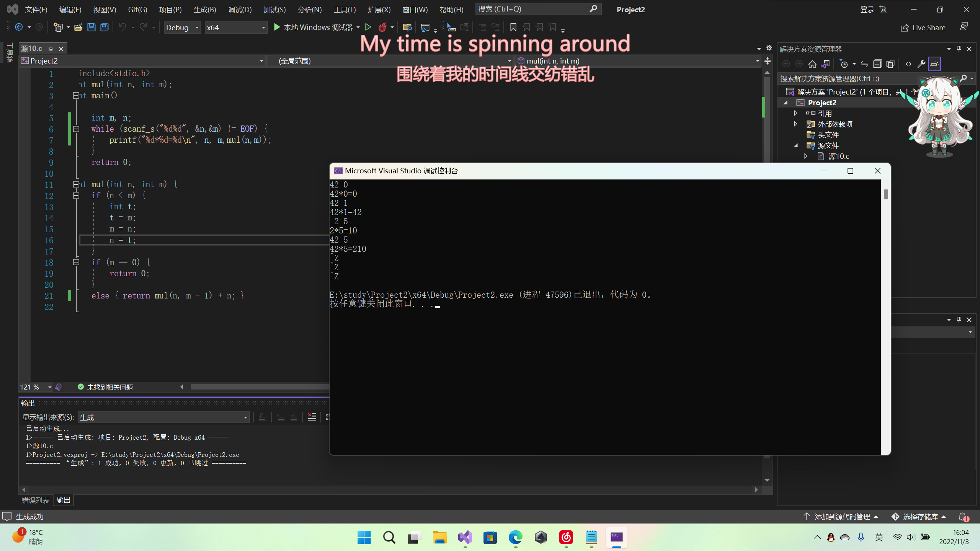980x551 pixels.
Task: Open the 调试(D) menu
Action: click(x=240, y=10)
